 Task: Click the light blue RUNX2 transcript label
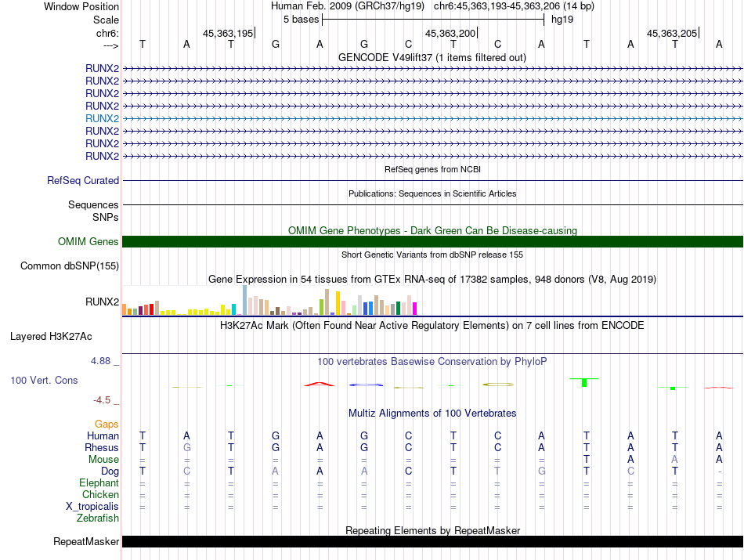point(102,118)
